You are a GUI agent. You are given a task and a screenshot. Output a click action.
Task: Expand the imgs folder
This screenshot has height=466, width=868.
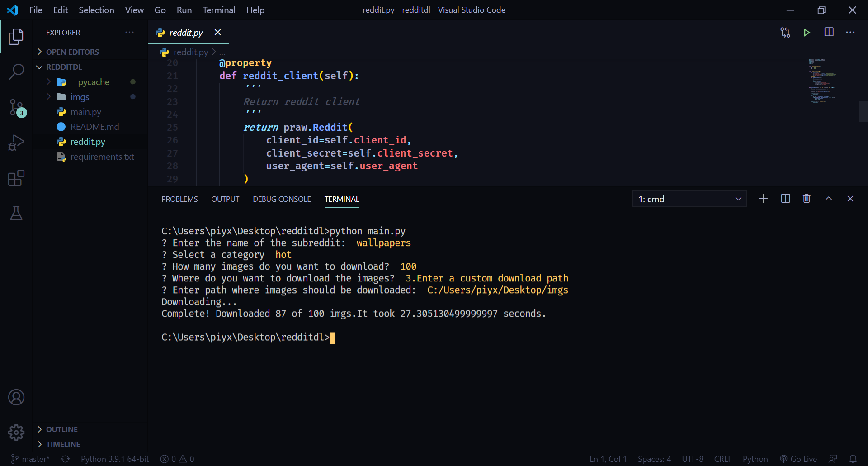90,97
